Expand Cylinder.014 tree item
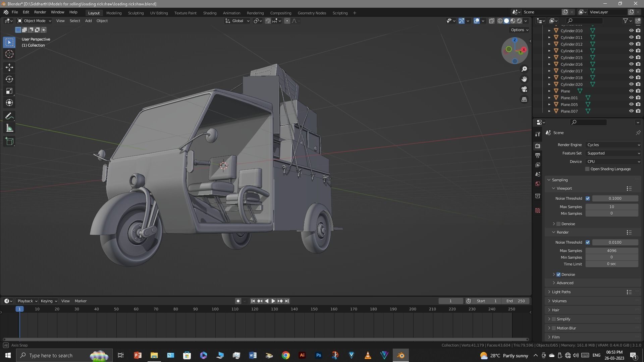This screenshot has width=644, height=362. [549, 51]
